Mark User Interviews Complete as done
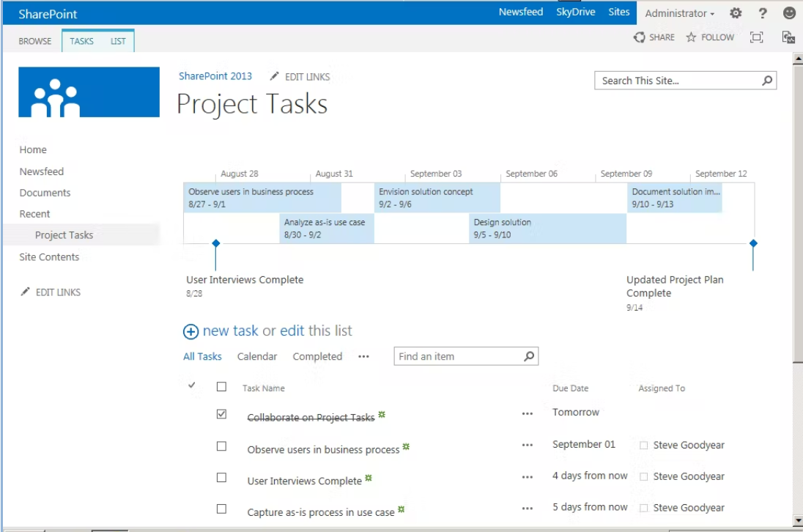803x532 pixels. coord(221,477)
